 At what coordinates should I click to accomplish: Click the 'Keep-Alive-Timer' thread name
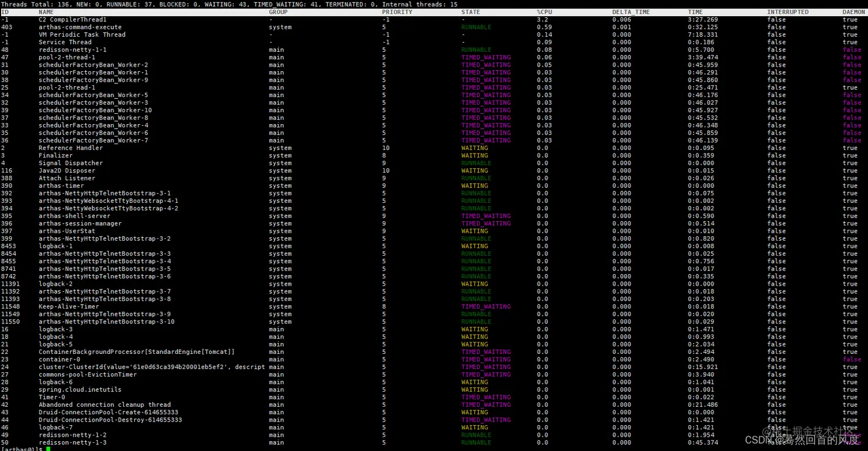[69, 307]
